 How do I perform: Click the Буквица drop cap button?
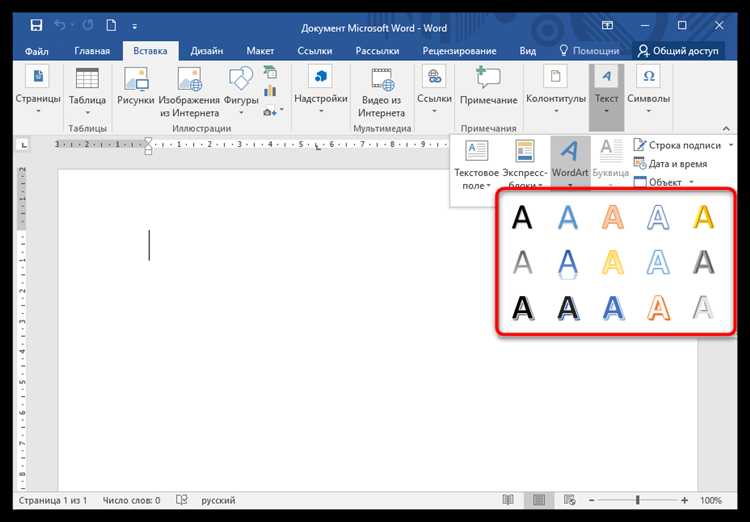click(610, 165)
